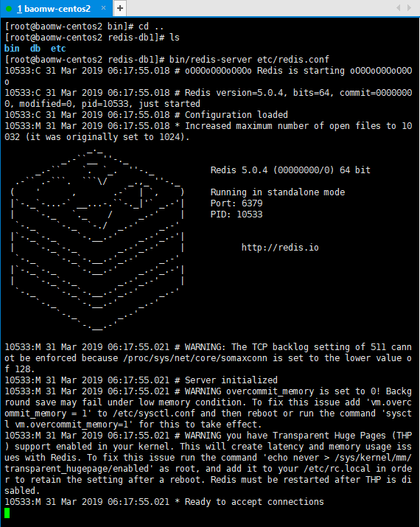Image resolution: width=420 pixels, height=527 pixels.
Task: Click the Running in standalone mode text
Action: click(x=278, y=192)
